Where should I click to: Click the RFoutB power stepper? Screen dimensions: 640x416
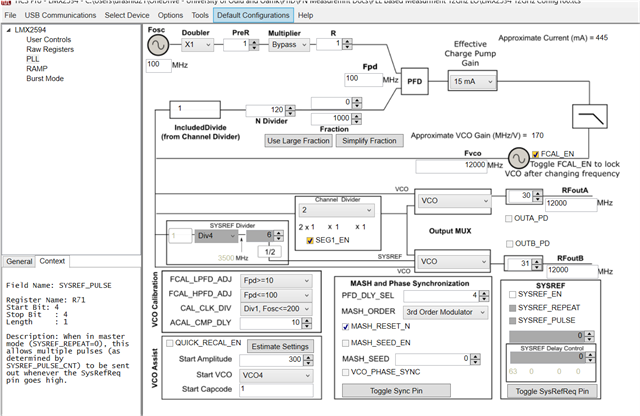click(x=537, y=264)
